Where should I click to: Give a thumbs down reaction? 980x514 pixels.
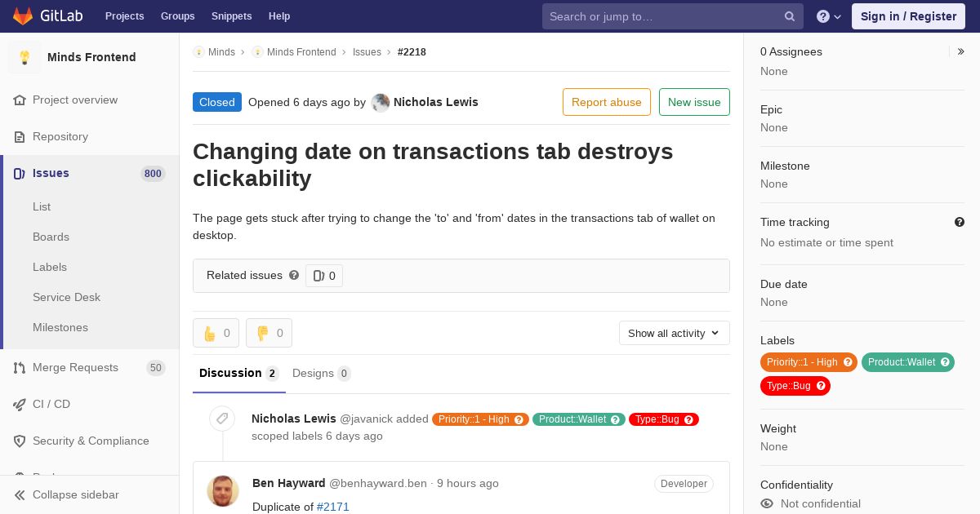[x=269, y=333]
